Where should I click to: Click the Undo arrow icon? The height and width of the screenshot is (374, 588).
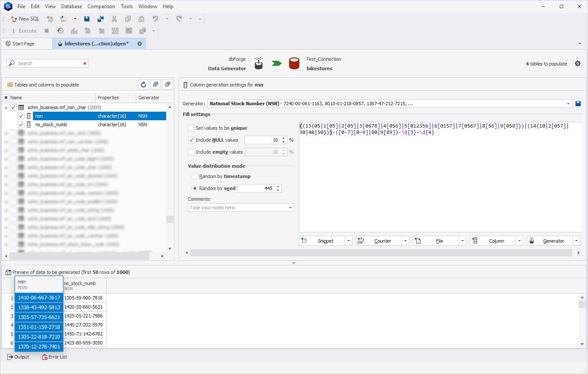(155, 19)
